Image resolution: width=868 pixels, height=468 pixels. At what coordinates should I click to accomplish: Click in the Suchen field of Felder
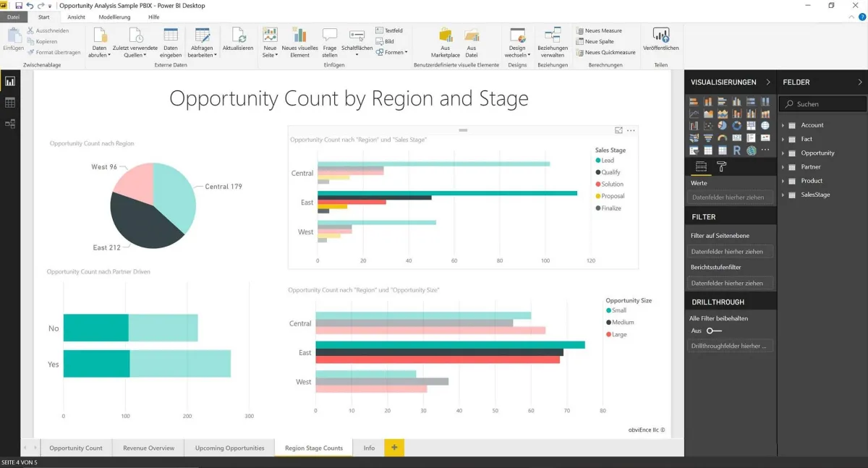point(821,103)
